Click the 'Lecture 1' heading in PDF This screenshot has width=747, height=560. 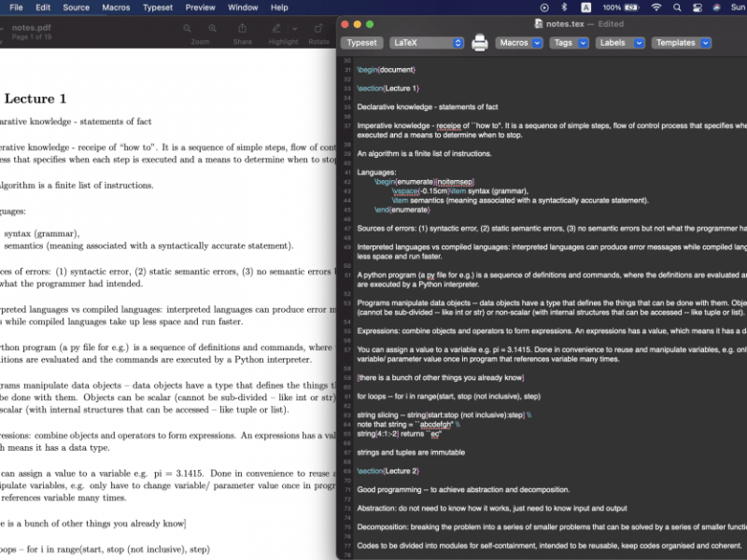(x=35, y=99)
